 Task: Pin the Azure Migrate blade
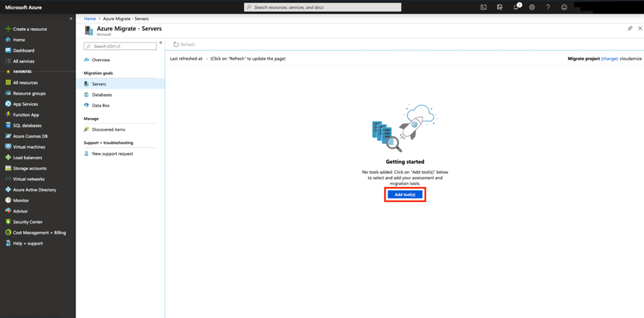(630, 29)
